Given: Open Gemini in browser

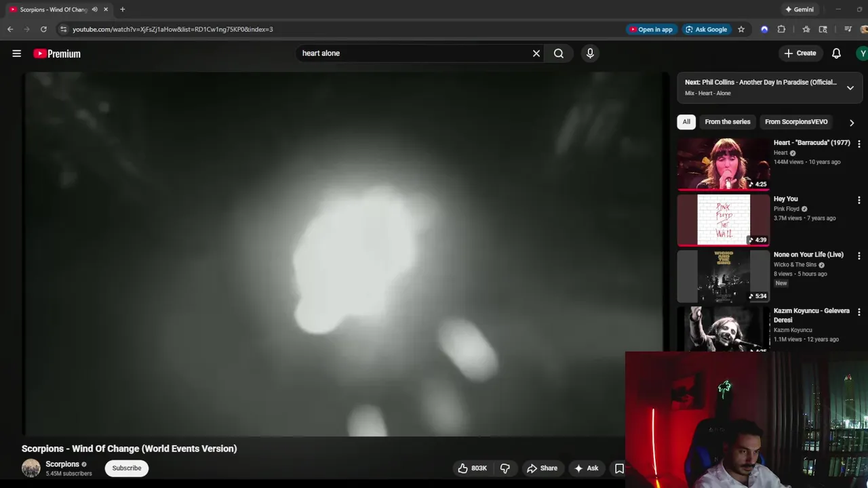Looking at the screenshot, I should tap(799, 9).
